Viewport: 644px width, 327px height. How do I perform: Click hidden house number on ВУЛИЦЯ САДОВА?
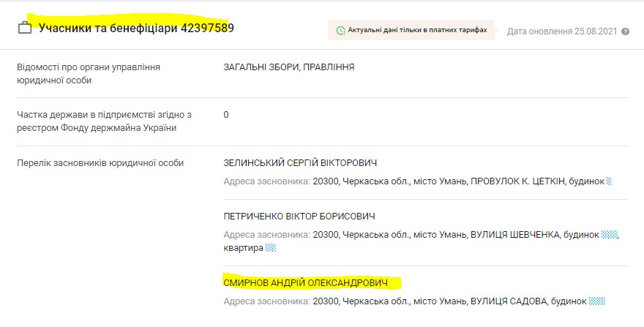(598, 301)
